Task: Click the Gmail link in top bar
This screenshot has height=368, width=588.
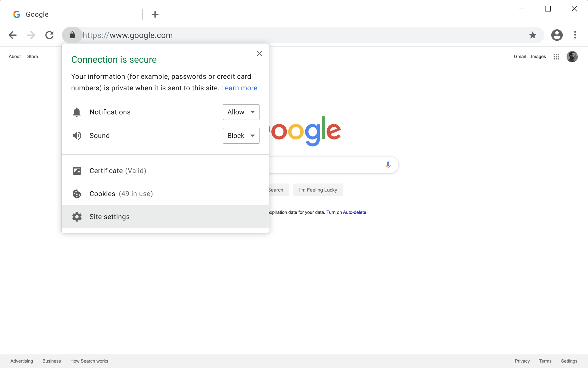Action: [x=519, y=56]
